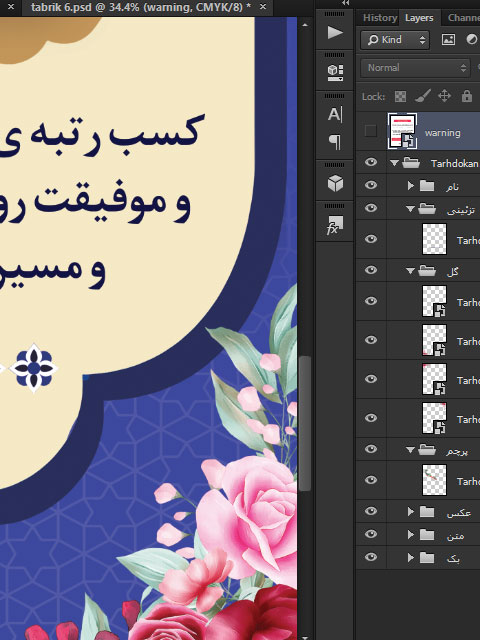Hide the بک group
This screenshot has width=480, height=640.
coord(371,557)
